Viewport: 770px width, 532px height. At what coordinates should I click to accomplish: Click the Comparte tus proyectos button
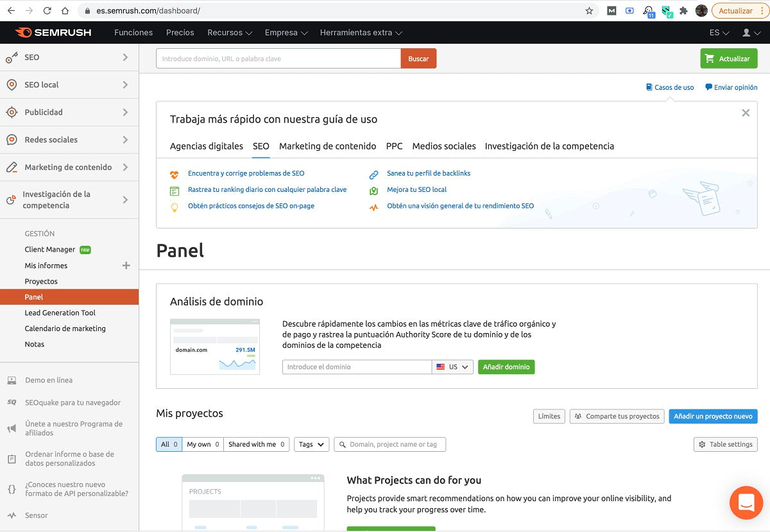coord(617,416)
